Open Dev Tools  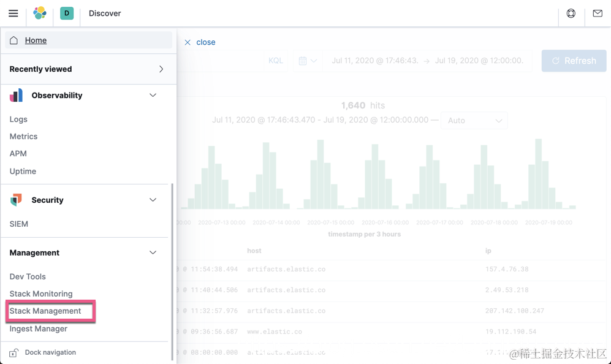click(x=28, y=277)
